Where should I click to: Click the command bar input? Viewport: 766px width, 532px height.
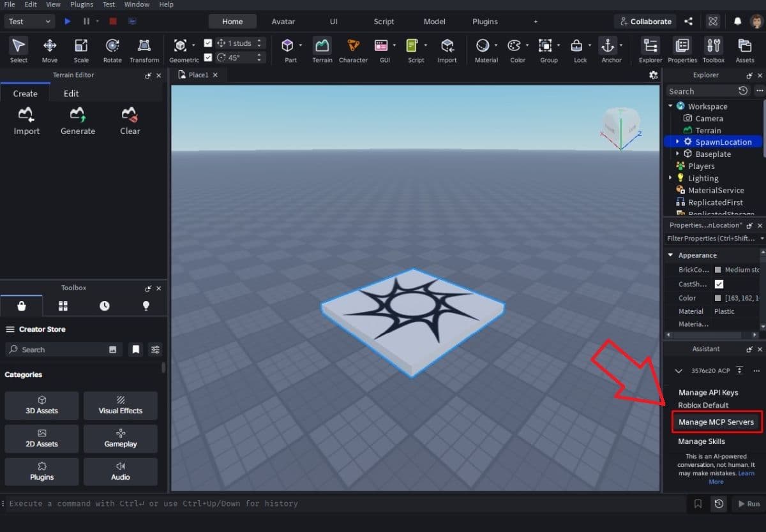pyautogui.click(x=345, y=503)
